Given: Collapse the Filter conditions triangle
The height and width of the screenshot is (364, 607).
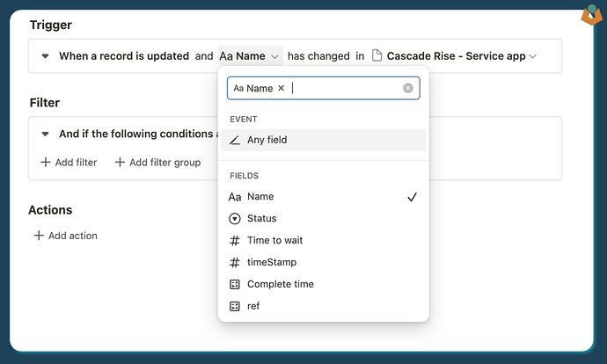Looking at the screenshot, I should pyautogui.click(x=46, y=135).
